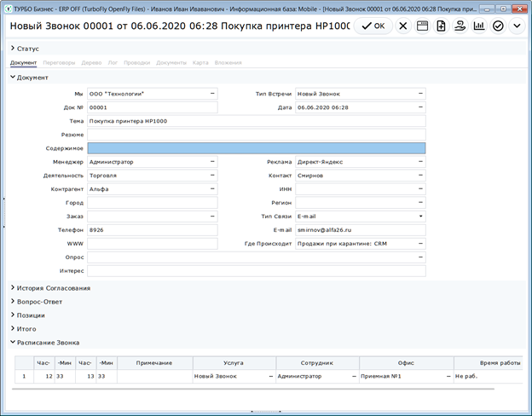532x416 pixels.
Task: Switch to the Карта tab
Action: (200, 63)
